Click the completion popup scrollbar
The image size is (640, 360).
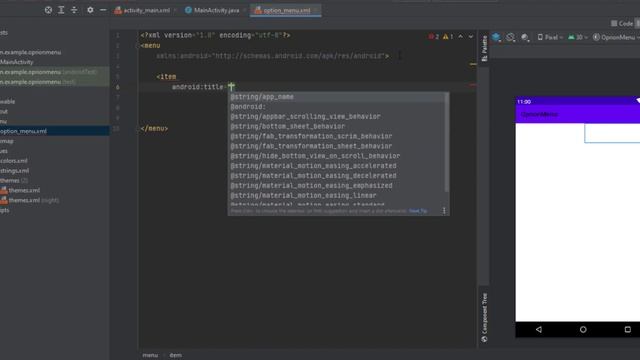(x=447, y=142)
